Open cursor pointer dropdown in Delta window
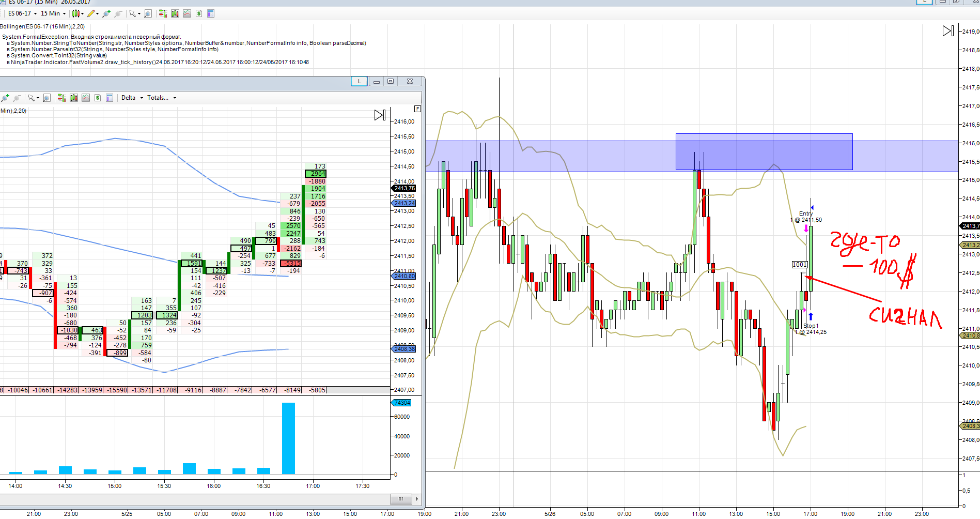Image resolution: width=980 pixels, height=519 pixels. [34, 98]
